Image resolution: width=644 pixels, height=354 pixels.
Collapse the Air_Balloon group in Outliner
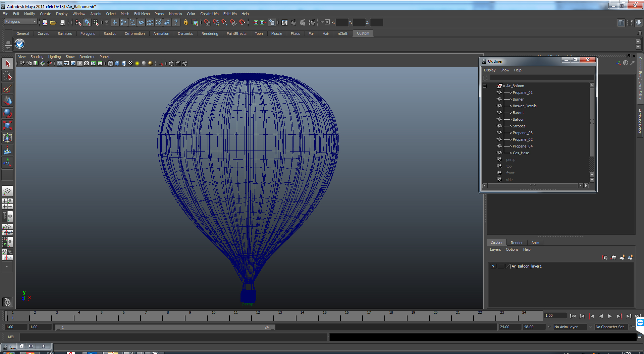point(484,86)
